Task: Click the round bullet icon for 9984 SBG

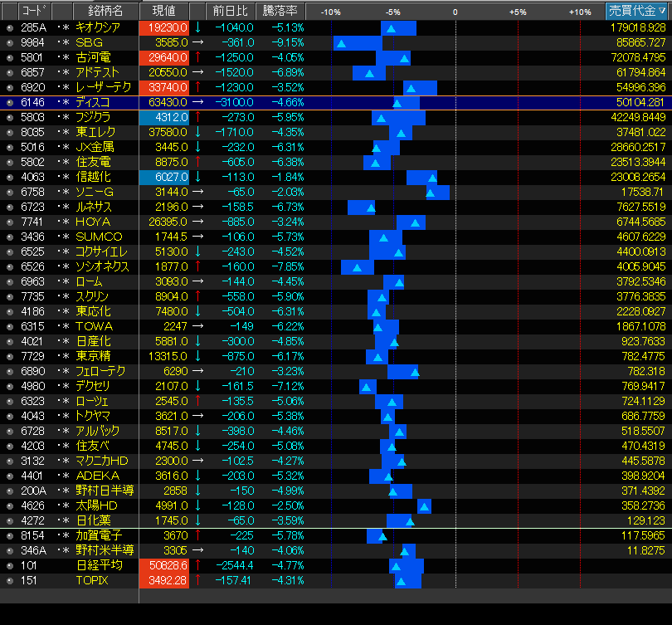Action: click(10, 43)
